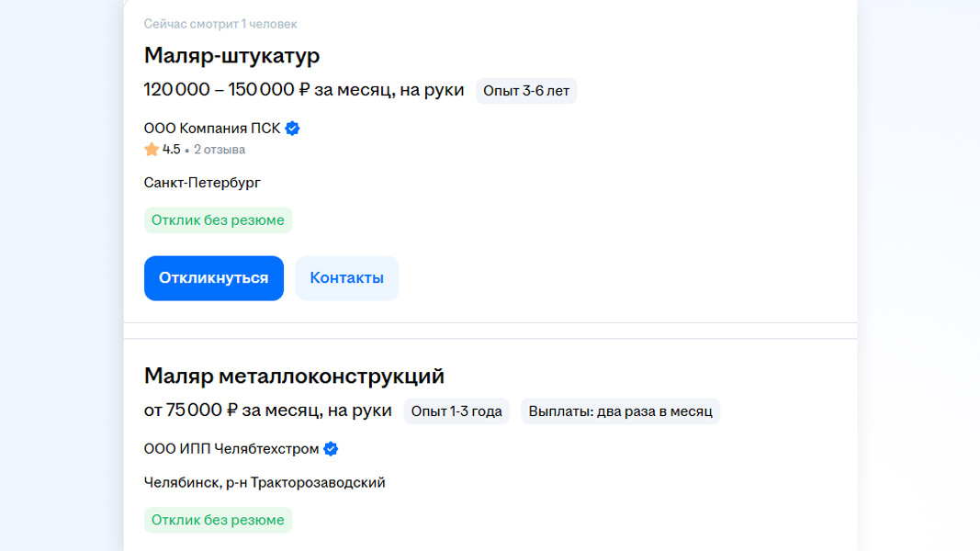
Task: Click the orange star rating icon
Action: click(152, 150)
